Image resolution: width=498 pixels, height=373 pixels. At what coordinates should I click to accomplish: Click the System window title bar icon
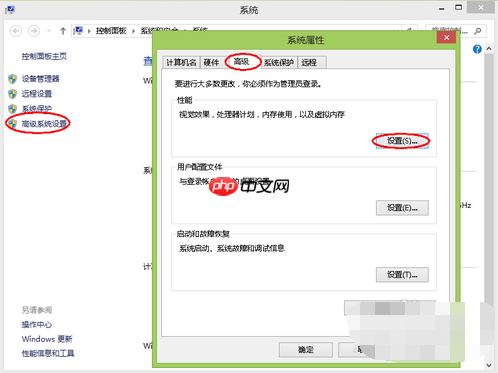click(x=10, y=10)
